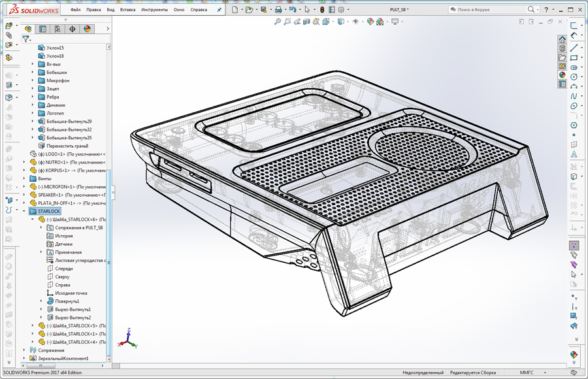Viewport: 588px width, 379px height.
Task: Click the Справка menu's Help entry
Action: tap(199, 10)
